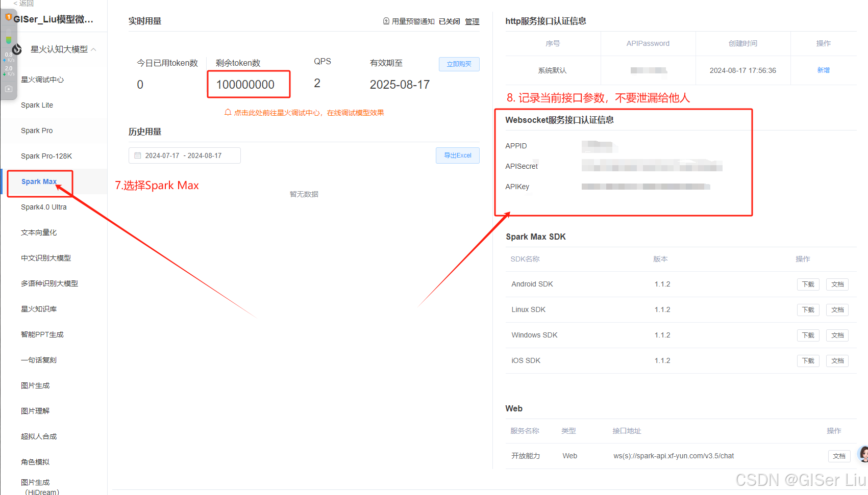Open iOS SDK 文档
The height and width of the screenshot is (495, 868).
pyautogui.click(x=837, y=361)
